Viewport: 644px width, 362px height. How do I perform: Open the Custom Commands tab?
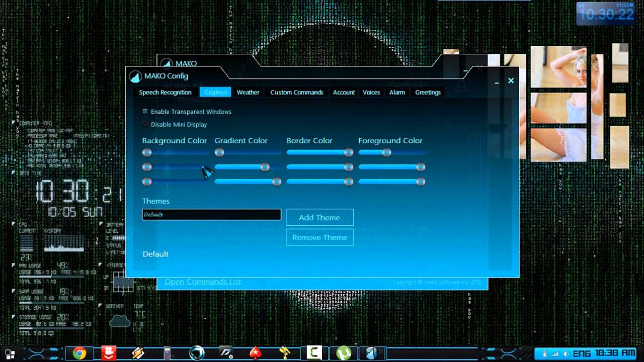tap(297, 93)
